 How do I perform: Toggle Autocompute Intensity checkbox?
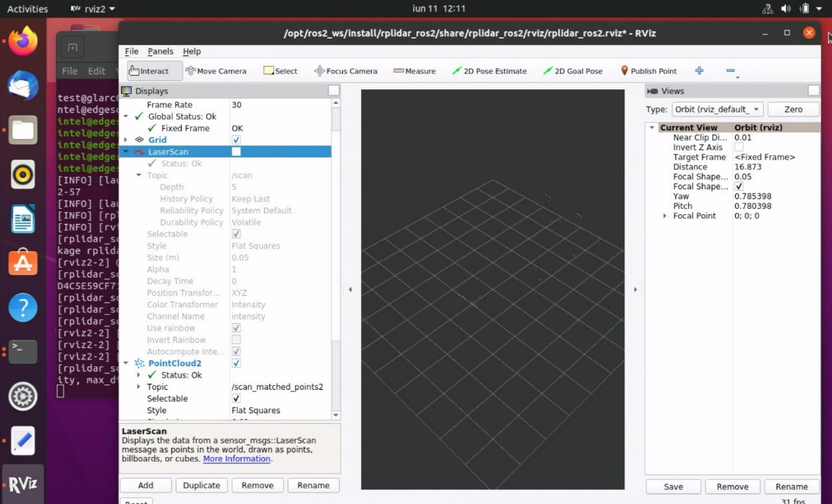(x=236, y=352)
